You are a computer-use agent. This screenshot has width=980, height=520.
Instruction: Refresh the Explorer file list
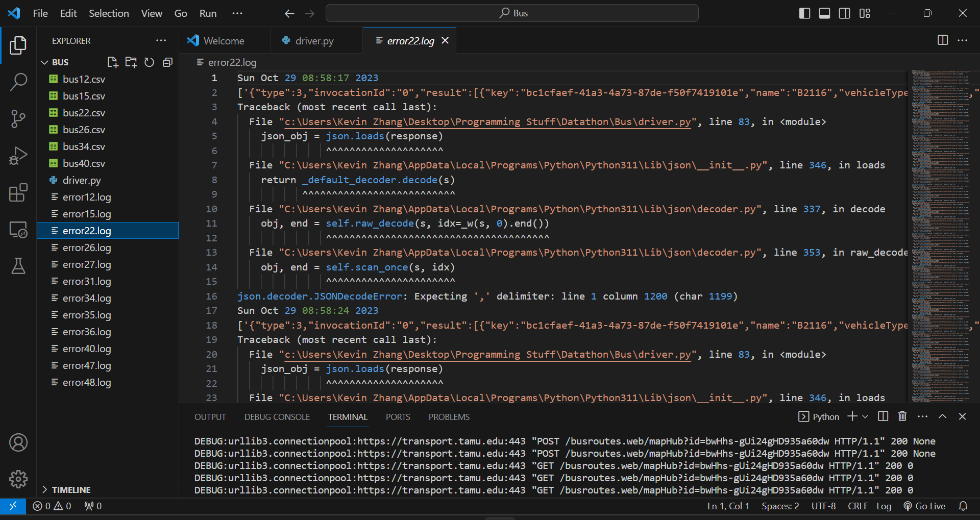(x=149, y=62)
